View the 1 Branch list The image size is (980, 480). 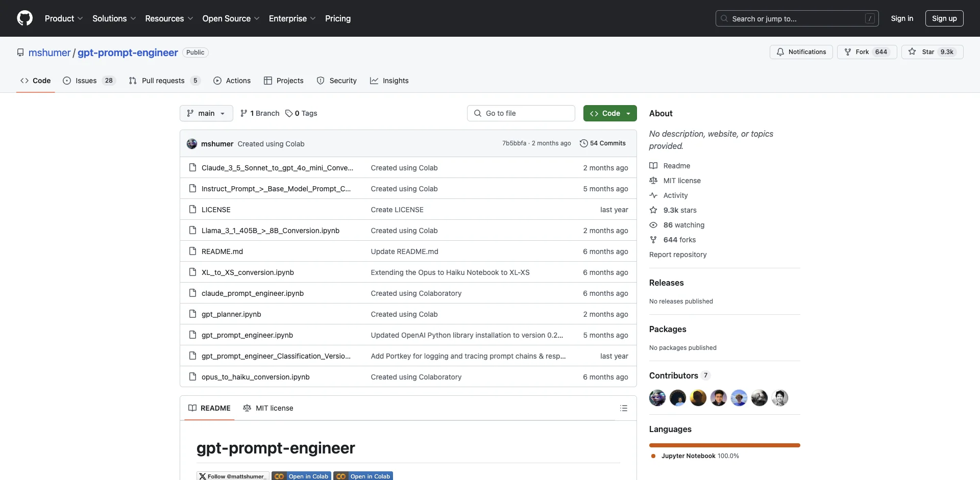(260, 113)
